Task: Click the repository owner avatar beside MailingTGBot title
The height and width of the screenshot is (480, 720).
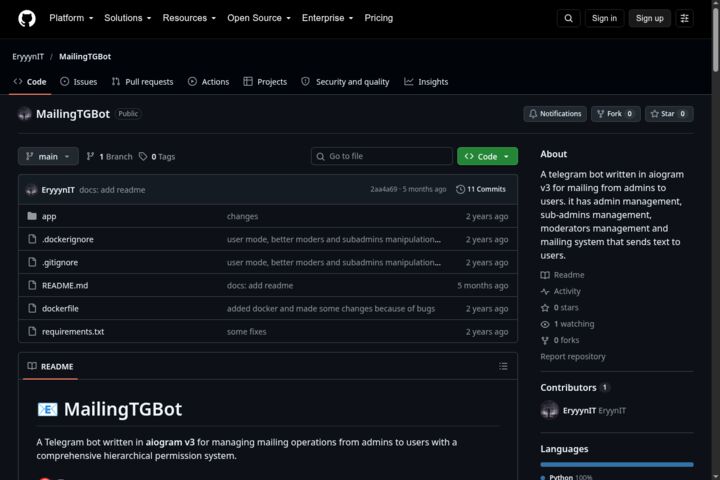Action: tap(24, 114)
